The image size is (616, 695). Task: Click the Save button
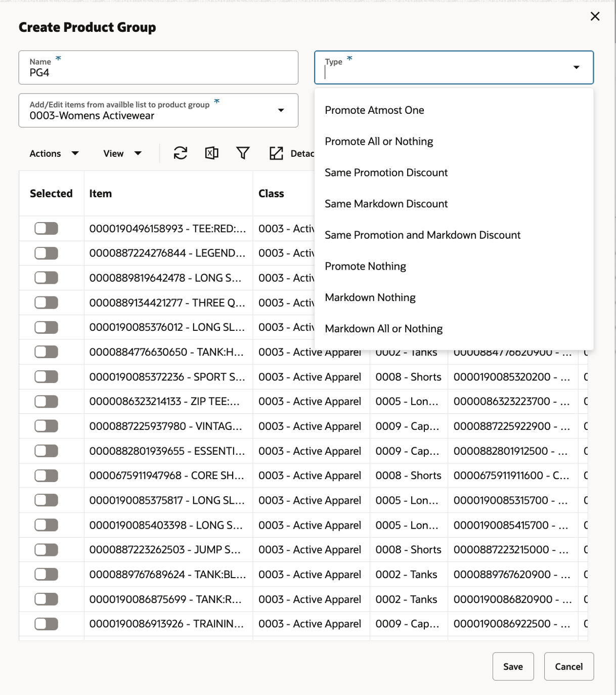coord(513,667)
